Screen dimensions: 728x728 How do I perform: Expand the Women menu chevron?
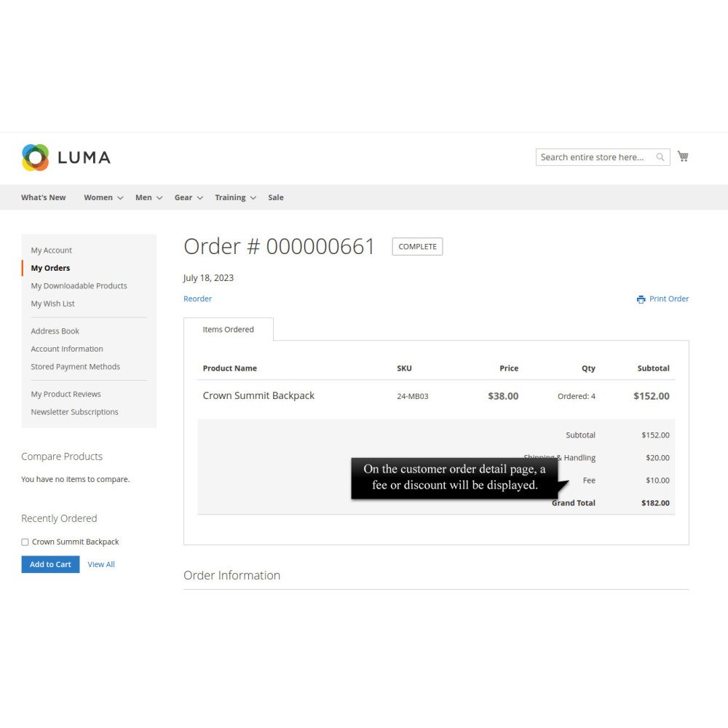[x=120, y=198]
